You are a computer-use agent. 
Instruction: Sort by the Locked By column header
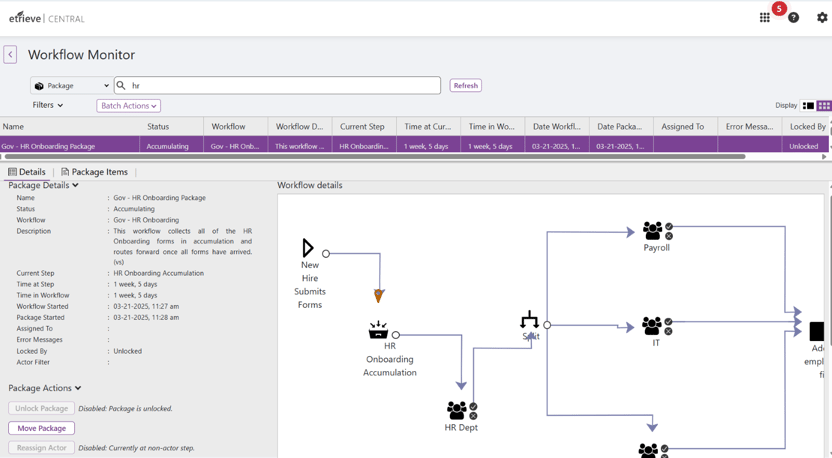[805, 126]
